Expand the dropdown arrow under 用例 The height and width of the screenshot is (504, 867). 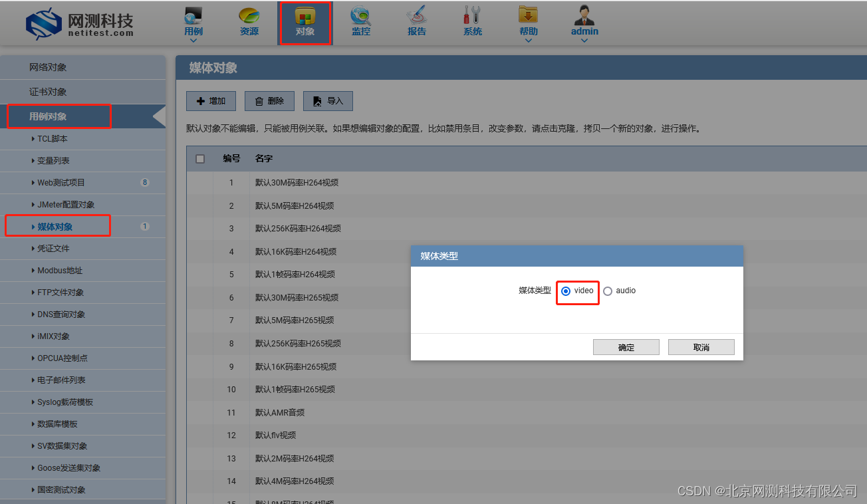pyautogui.click(x=193, y=40)
